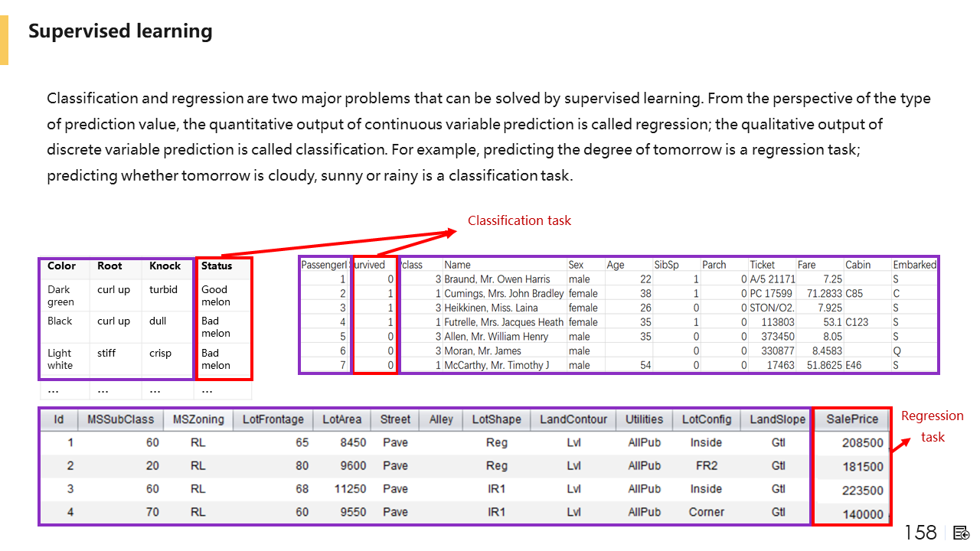This screenshot has height=551, width=980.
Task: Click the 'Color' header in melon table
Action: 61,266
